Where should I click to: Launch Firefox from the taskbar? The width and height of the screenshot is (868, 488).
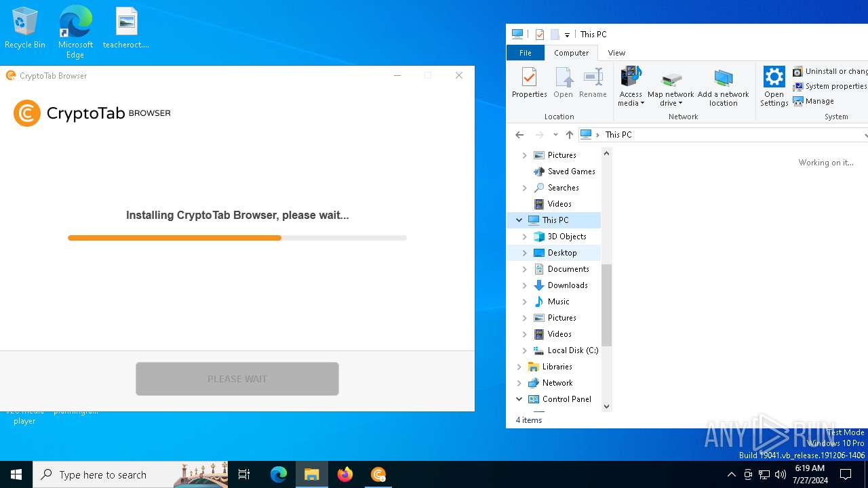[345, 474]
